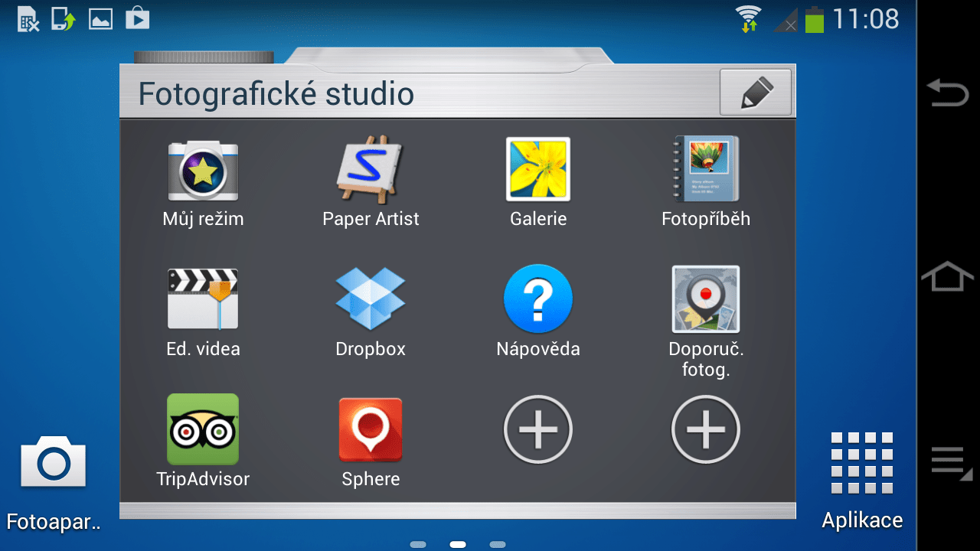
Task: Tap the Android home button
Action: 948,276
